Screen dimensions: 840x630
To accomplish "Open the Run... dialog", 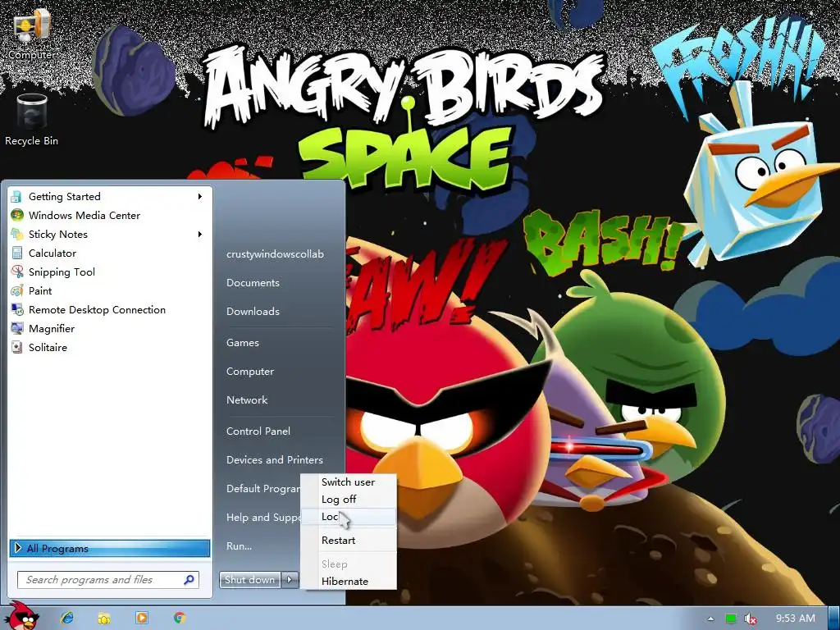I will coord(239,546).
